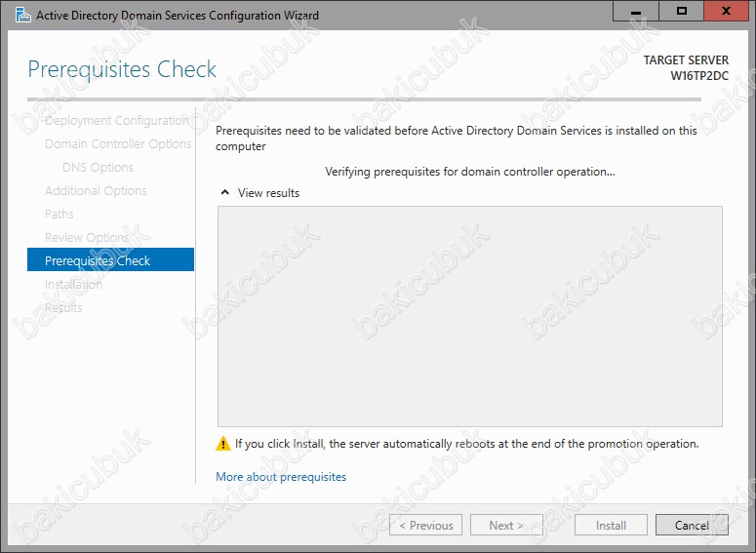Select Deployment Configuration step
The height and width of the screenshot is (553, 756).
pos(117,121)
